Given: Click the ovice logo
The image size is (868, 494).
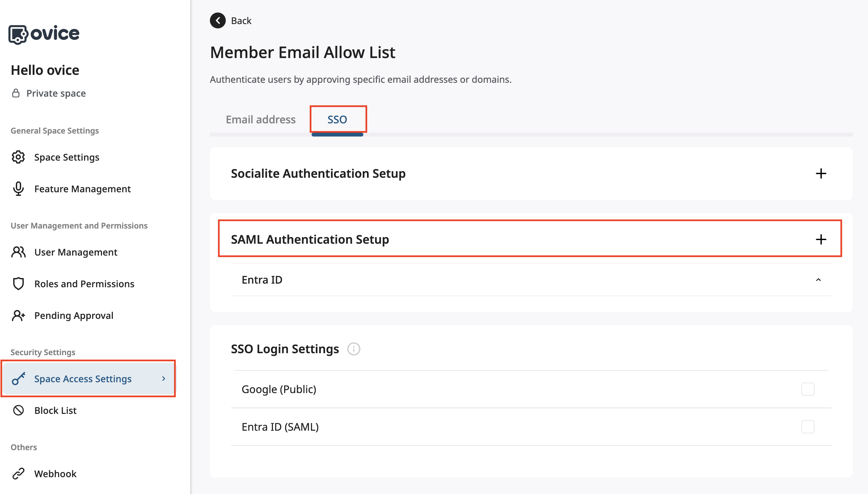Looking at the screenshot, I should click(x=44, y=34).
